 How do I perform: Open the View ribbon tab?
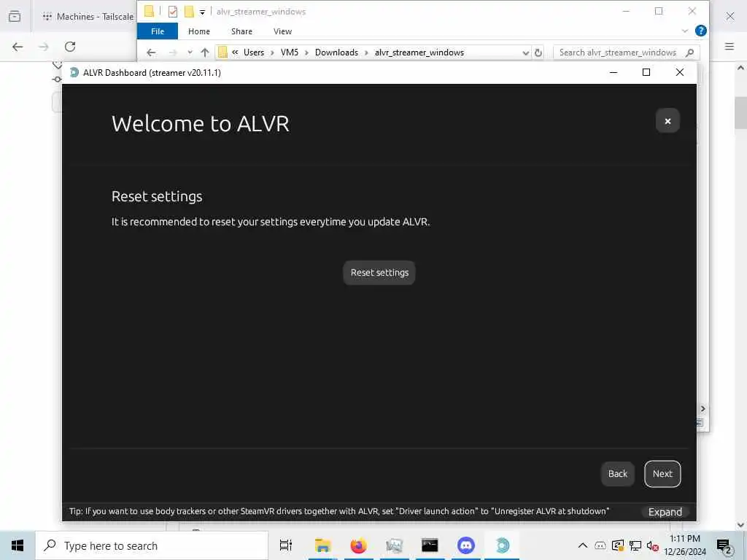[282, 31]
